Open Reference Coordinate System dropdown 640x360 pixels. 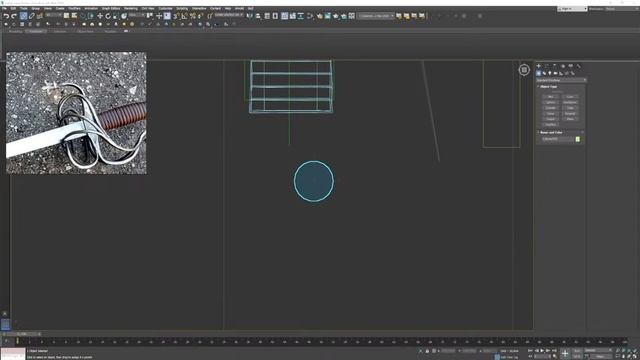pyautogui.click(x=138, y=15)
